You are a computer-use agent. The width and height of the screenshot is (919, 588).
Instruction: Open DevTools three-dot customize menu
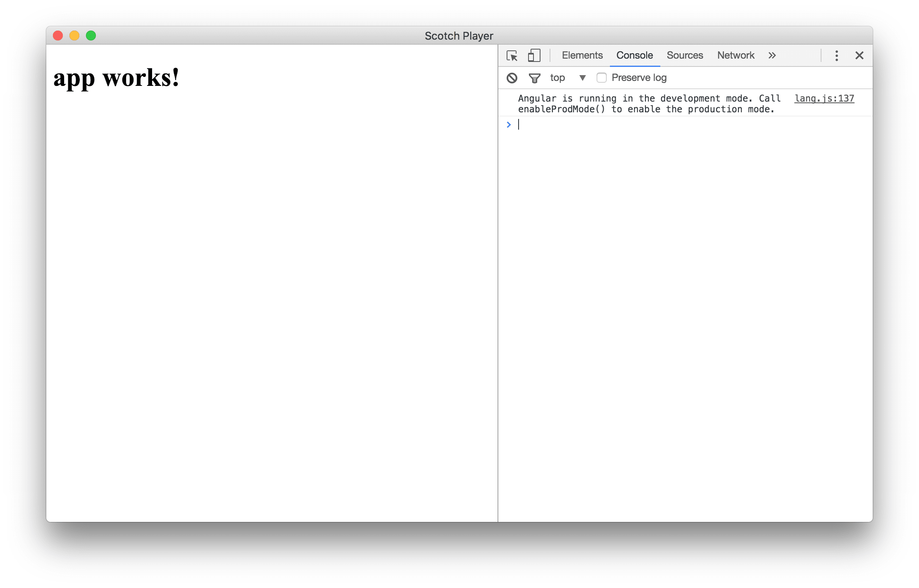tap(836, 56)
